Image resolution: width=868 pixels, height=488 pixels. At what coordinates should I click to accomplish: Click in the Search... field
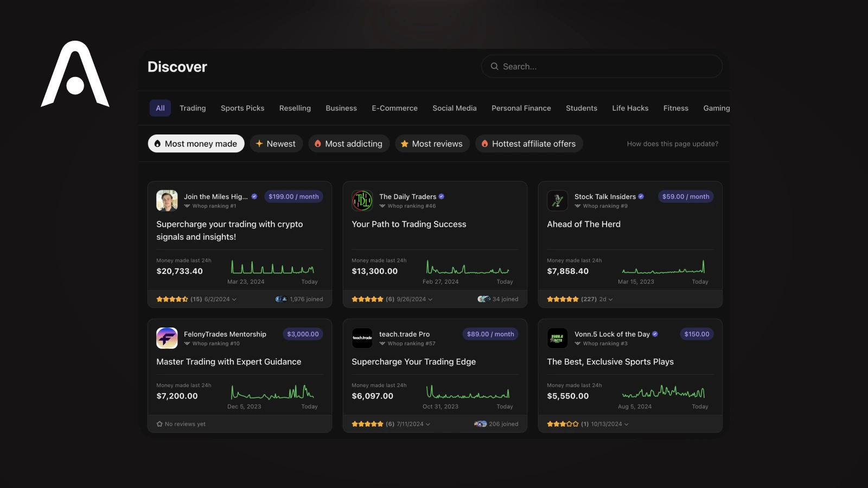click(602, 66)
